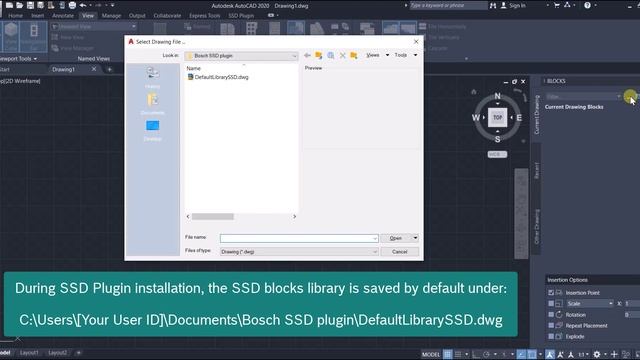Switch to the Layout1 tab
The image size is (640, 360).
[29, 353]
